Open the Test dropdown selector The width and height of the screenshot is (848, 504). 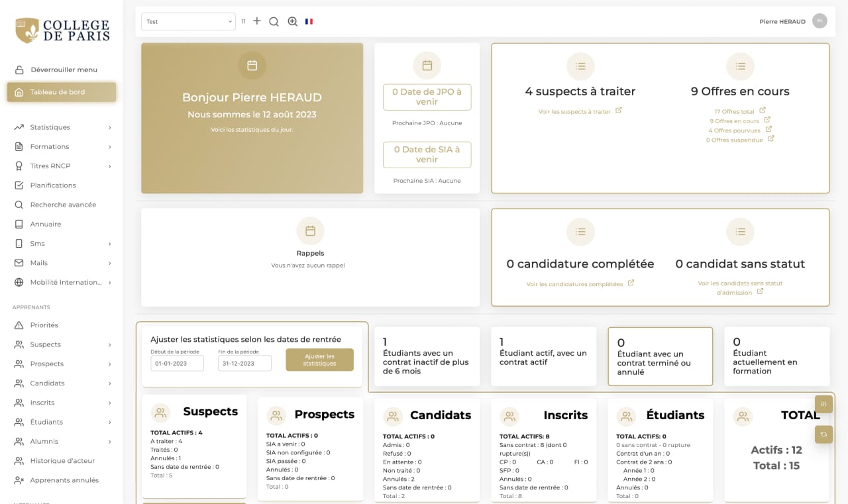[188, 22]
